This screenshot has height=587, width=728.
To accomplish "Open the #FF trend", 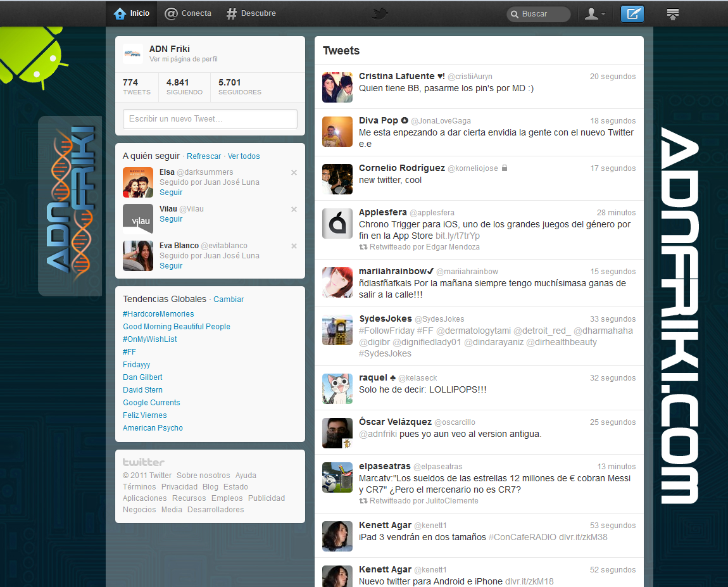I will coord(130,352).
